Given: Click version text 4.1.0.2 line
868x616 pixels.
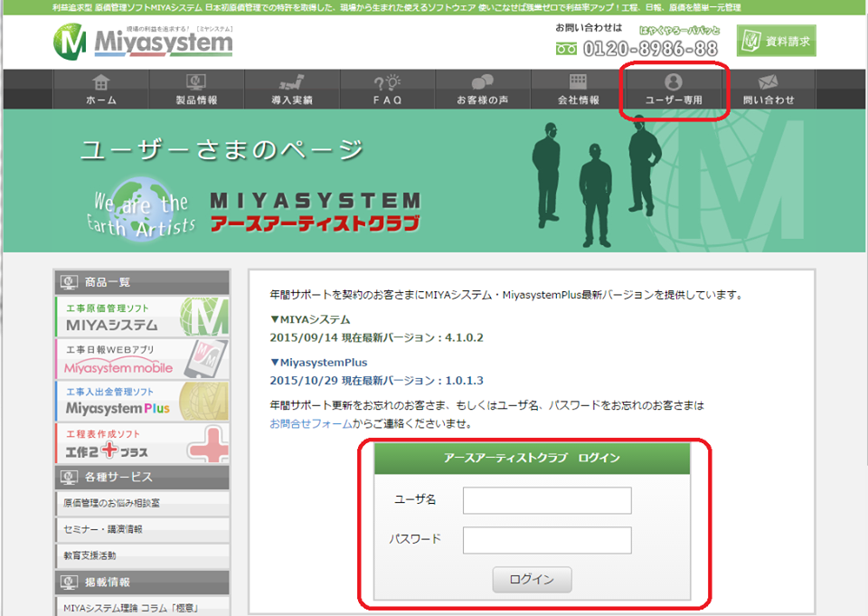Looking at the screenshot, I should click(376, 337).
